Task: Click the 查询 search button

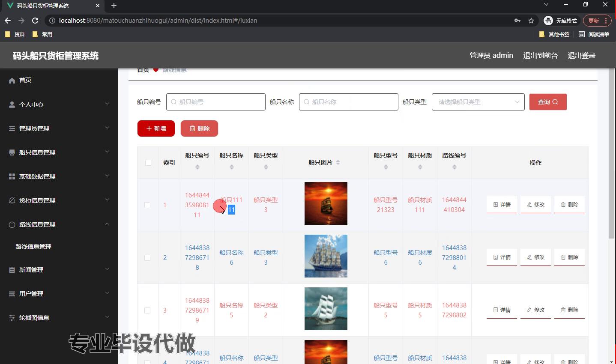Action: 548,102
